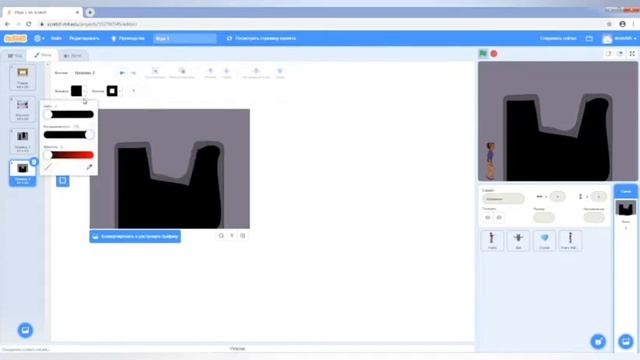The width and height of the screenshot is (640, 360).
Task: Enter full screen stage mode
Action: click(x=632, y=53)
